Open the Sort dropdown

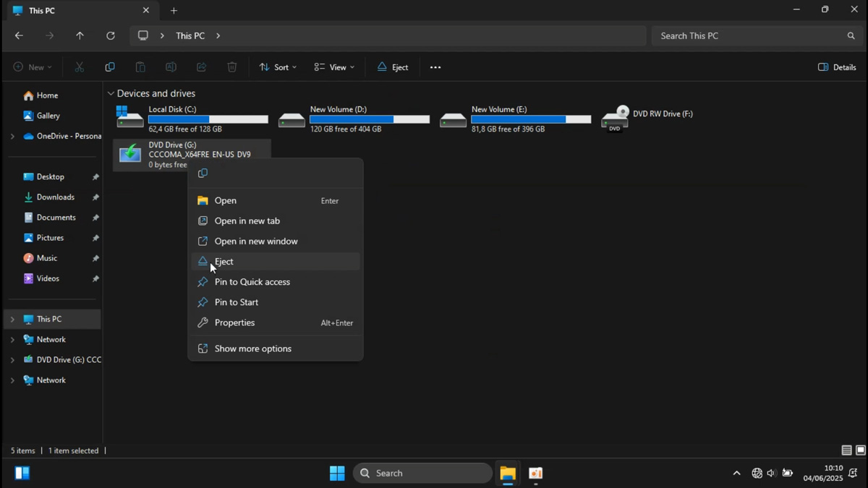(278, 67)
